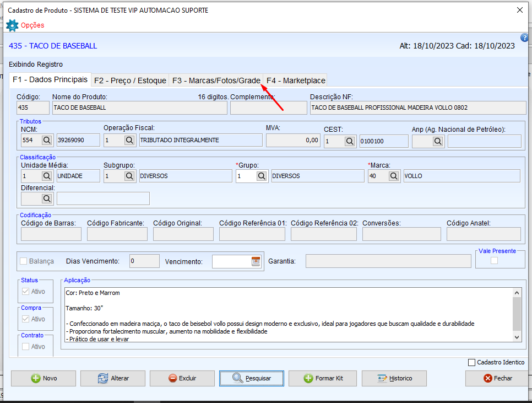Search Unidade Média with magnifier

pyautogui.click(x=47, y=176)
